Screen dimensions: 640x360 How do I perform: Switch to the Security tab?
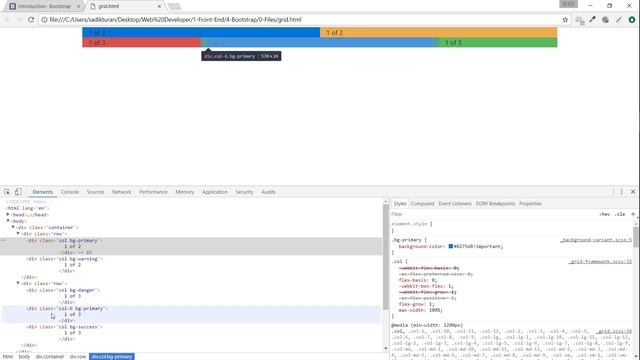coord(244,192)
